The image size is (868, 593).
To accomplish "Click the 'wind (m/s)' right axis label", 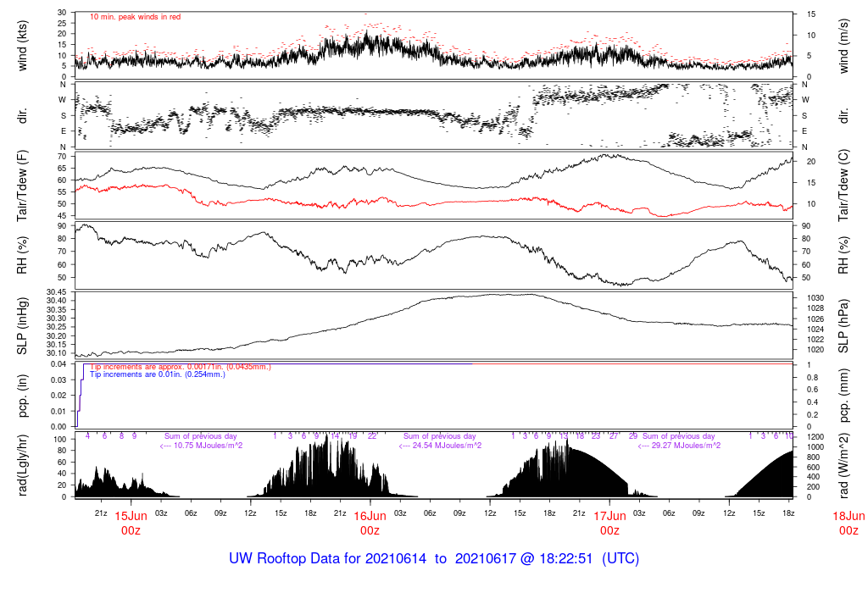I will pyautogui.click(x=843, y=46).
